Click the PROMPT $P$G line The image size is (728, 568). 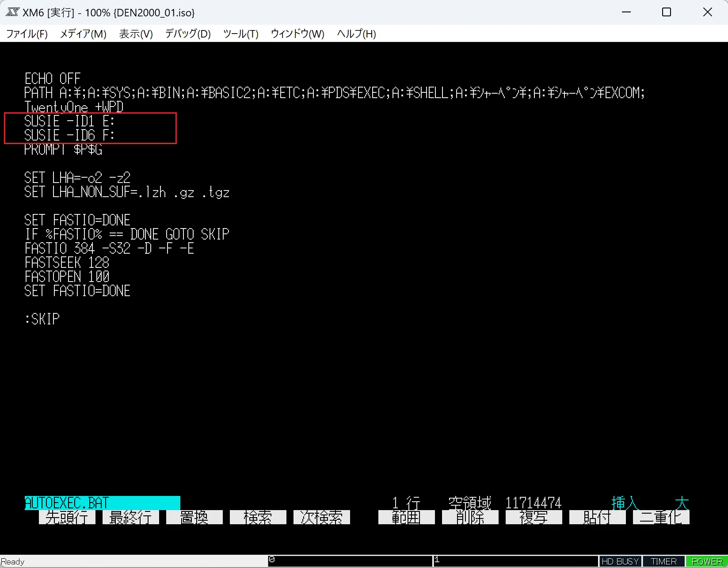63,149
